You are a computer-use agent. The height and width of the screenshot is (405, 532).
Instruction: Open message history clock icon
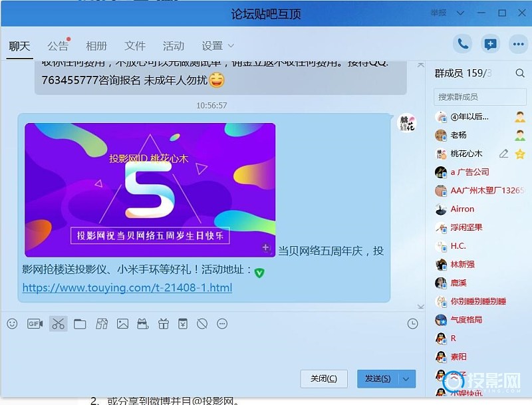[412, 324]
